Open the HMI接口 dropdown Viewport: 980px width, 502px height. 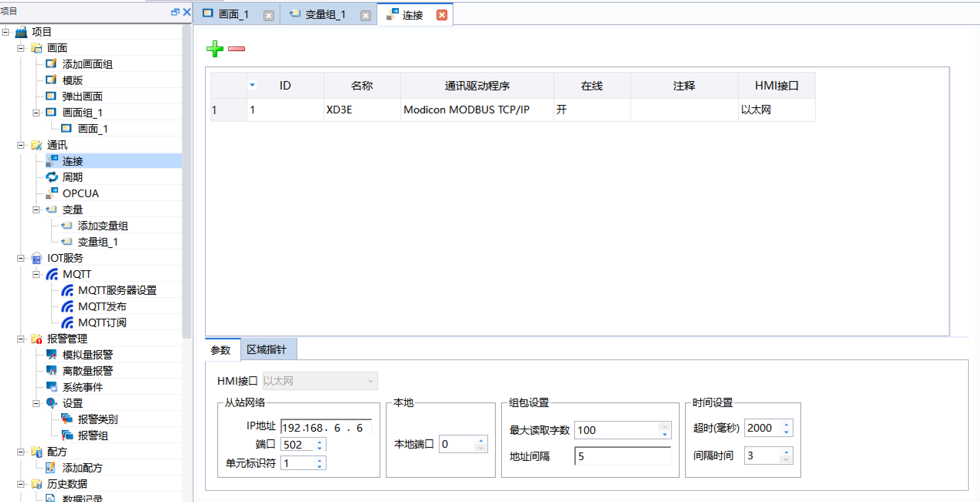[320, 381]
